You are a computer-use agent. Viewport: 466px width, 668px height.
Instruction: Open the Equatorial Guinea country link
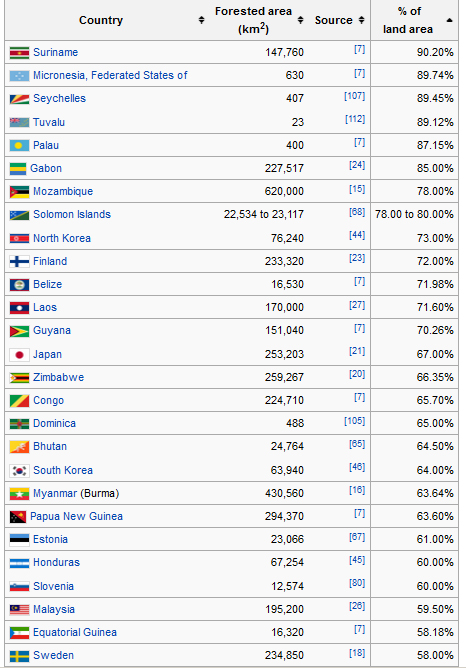75,632
